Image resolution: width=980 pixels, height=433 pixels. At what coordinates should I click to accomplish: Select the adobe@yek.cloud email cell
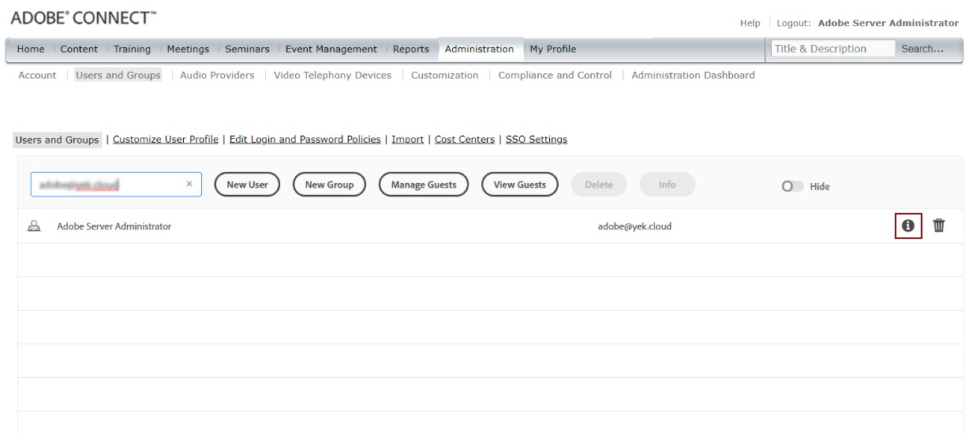(x=635, y=226)
